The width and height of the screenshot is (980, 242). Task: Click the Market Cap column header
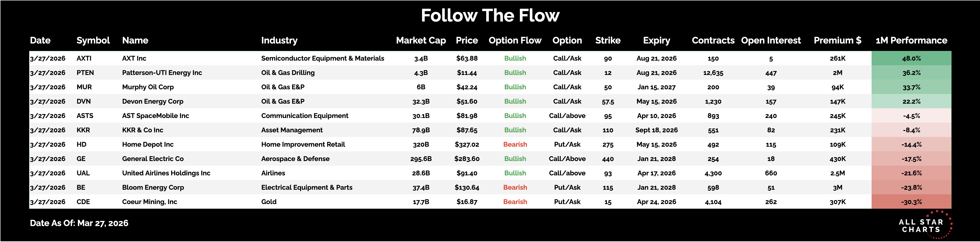(x=421, y=40)
